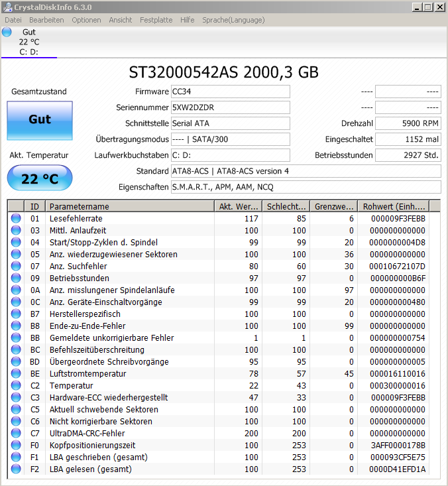Click the status orb for Gemeldete unkorrigierbare Fehler
Viewport: 448px width, 486px height.
pos(16,337)
